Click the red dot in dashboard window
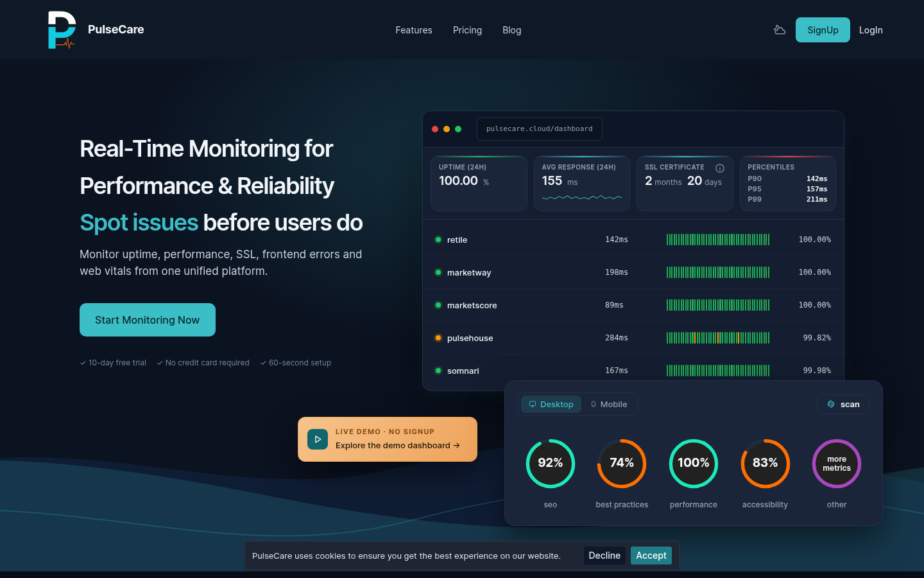This screenshot has height=578, width=924. click(x=435, y=129)
